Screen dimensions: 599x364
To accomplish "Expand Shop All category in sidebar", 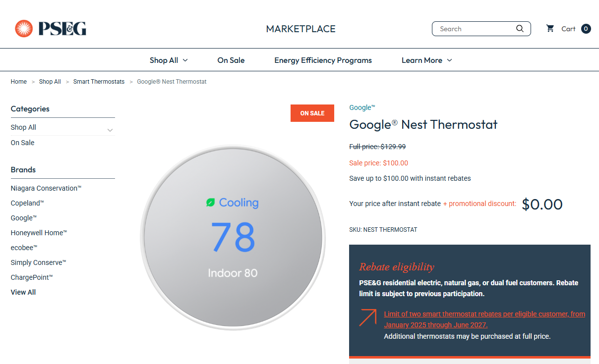I will 110,130.
